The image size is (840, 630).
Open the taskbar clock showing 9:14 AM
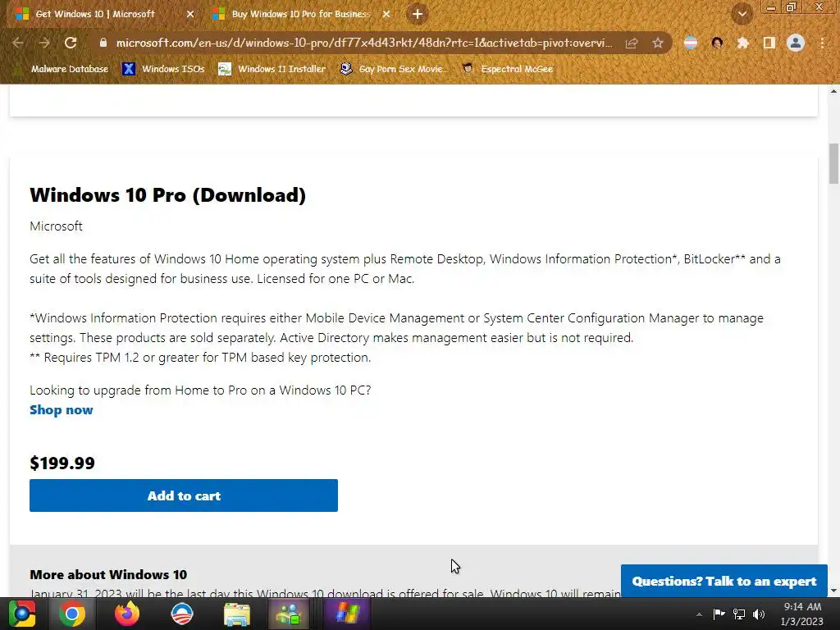point(802,614)
